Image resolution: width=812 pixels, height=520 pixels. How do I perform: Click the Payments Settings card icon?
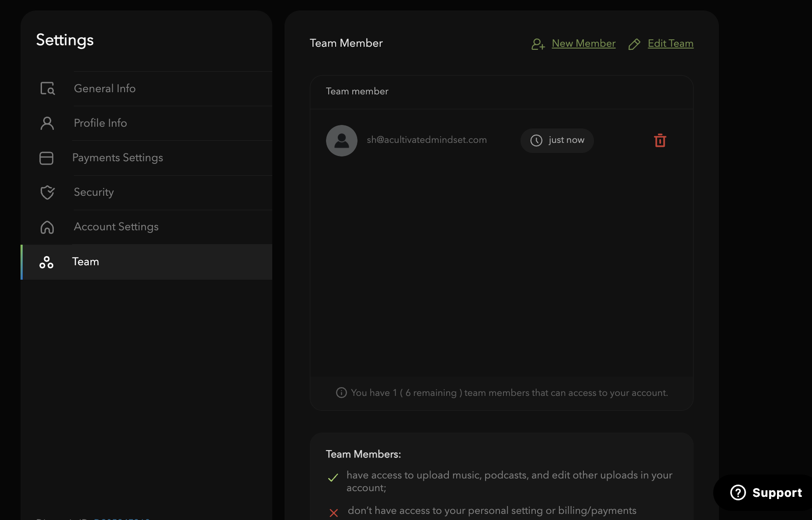click(x=46, y=158)
